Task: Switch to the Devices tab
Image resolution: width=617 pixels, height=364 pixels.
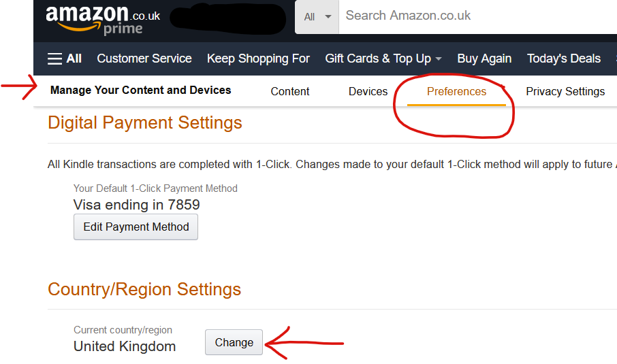Action: 368,91
